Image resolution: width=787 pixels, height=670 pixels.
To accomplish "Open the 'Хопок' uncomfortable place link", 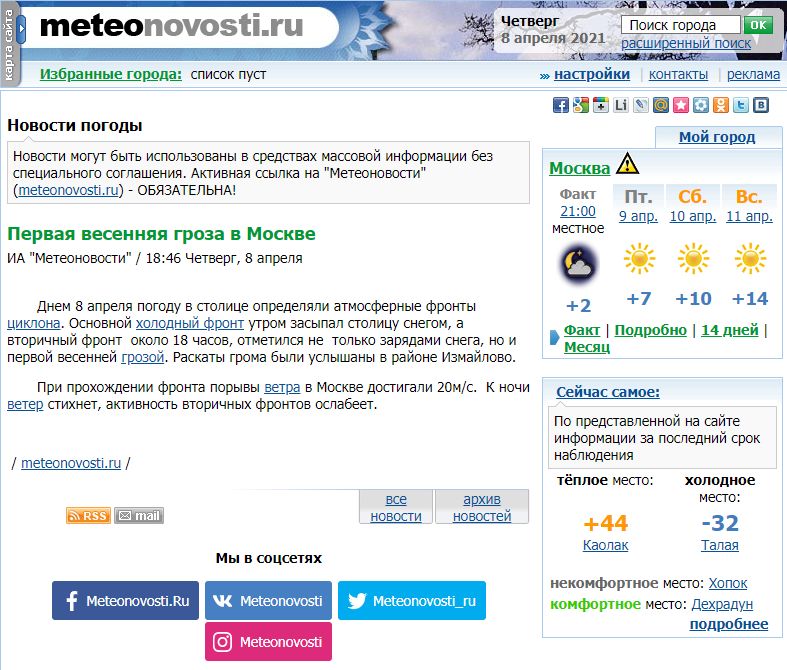I will pyautogui.click(x=728, y=583).
